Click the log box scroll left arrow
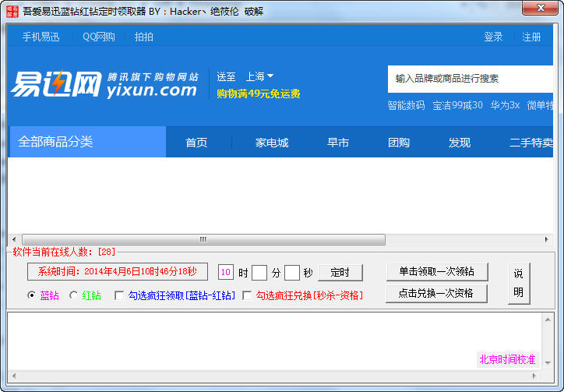564x392 pixels. pos(14,376)
